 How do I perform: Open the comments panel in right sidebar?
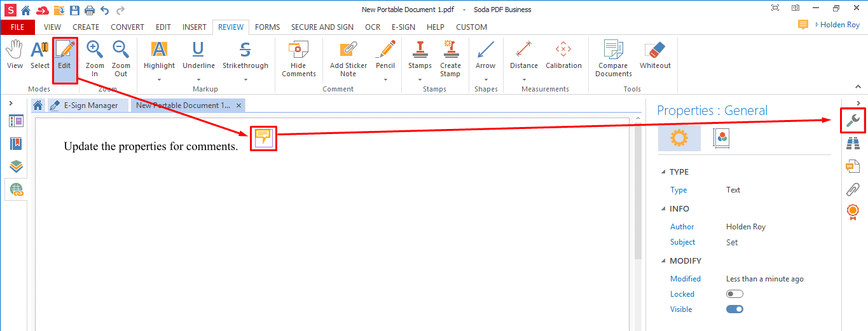pos(853,166)
